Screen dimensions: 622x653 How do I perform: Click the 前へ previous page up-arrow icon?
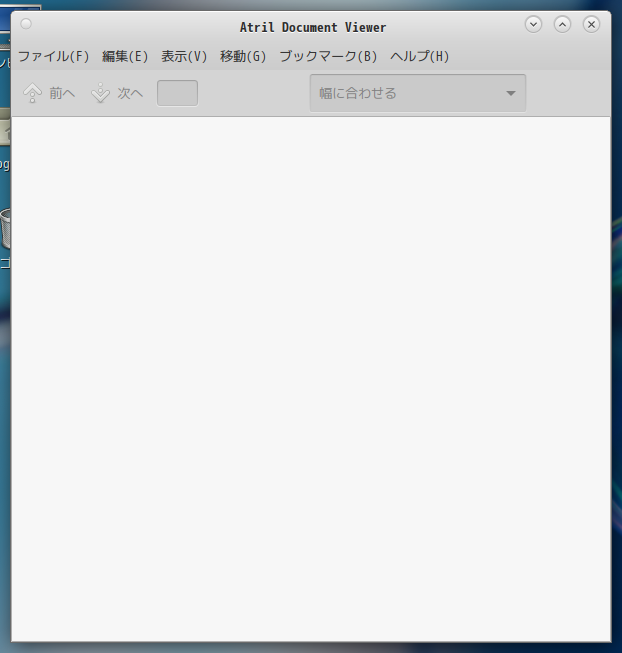pos(32,93)
